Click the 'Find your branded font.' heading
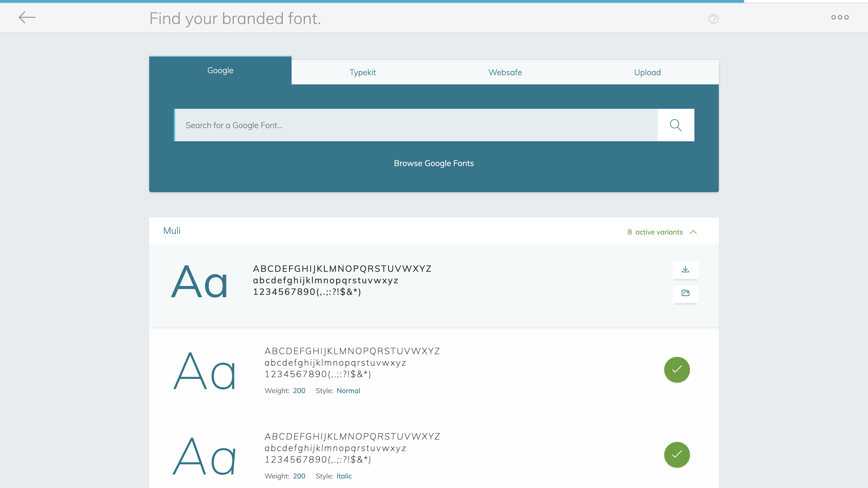The image size is (868, 488). coord(235,18)
